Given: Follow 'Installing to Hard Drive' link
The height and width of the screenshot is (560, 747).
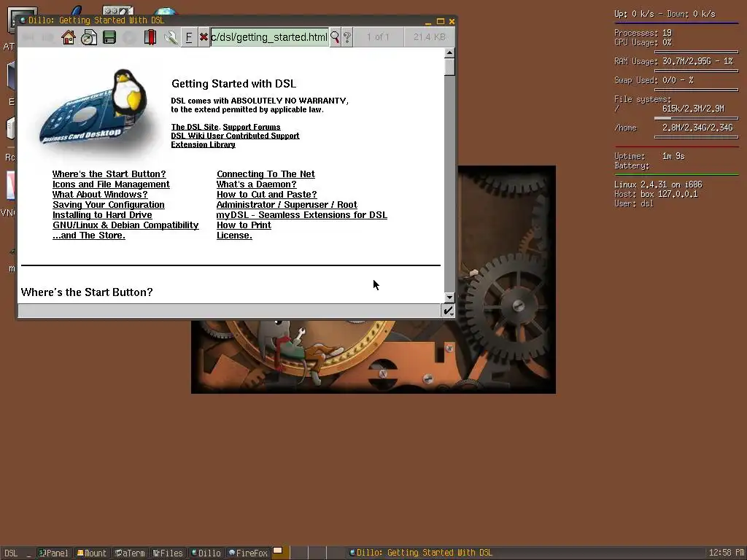Looking at the screenshot, I should coord(102,215).
